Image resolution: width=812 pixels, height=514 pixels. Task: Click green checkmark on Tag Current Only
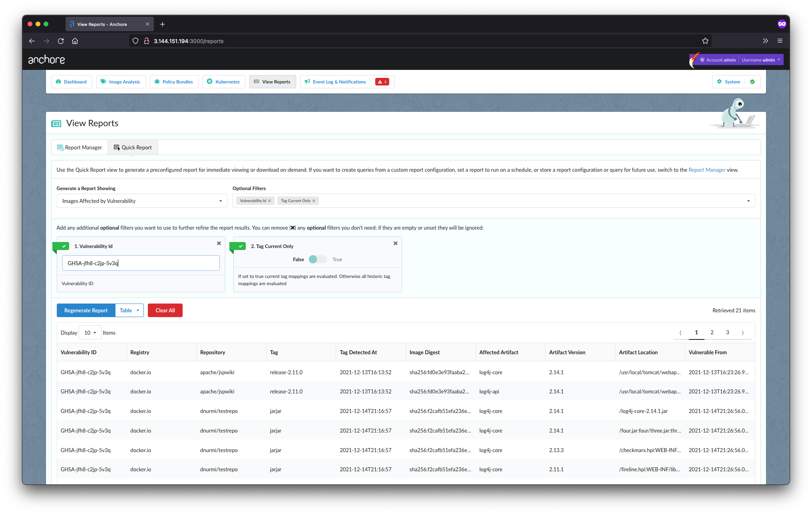[240, 246]
